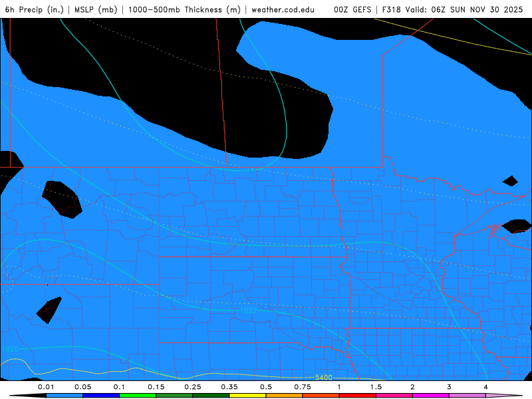Select the 1.5–2 pink legend swatch

394,396
